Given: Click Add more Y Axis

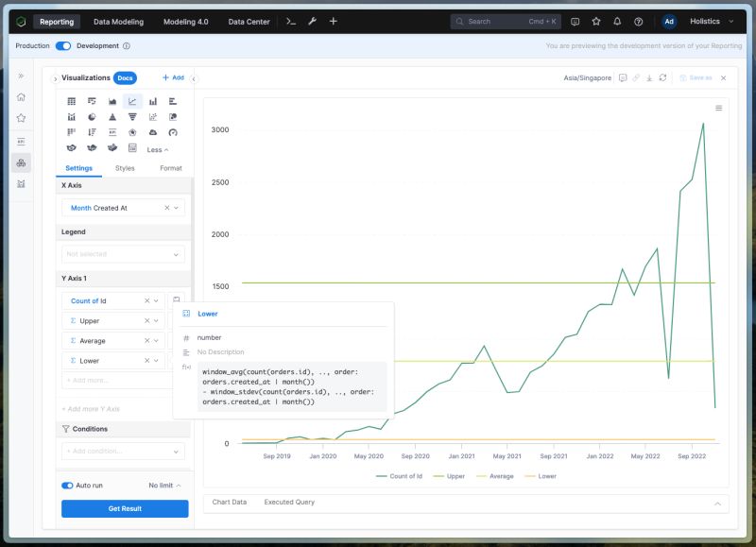Looking at the screenshot, I should coord(91,409).
